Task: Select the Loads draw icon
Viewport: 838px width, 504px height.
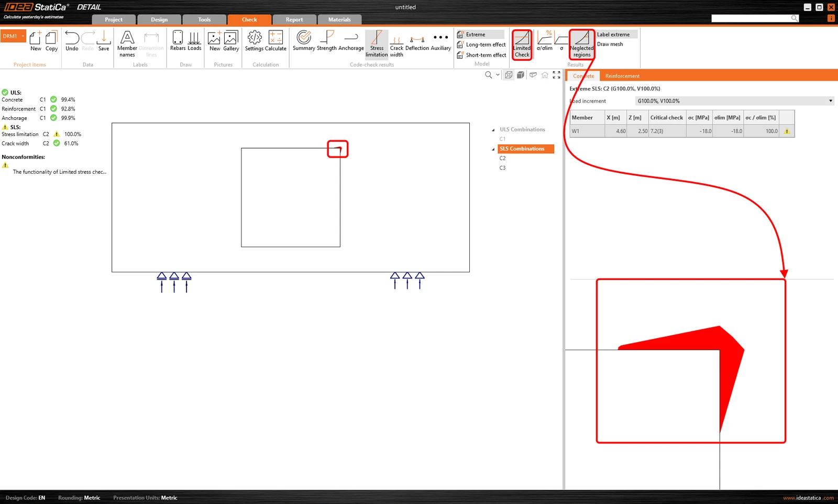Action: pos(194,41)
